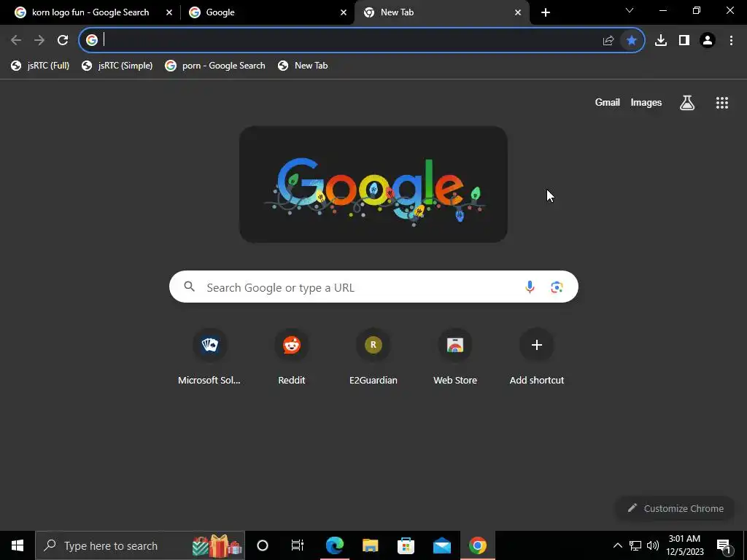The height and width of the screenshot is (560, 747).
Task: Open the volume speaker tray icon
Action: (653, 545)
